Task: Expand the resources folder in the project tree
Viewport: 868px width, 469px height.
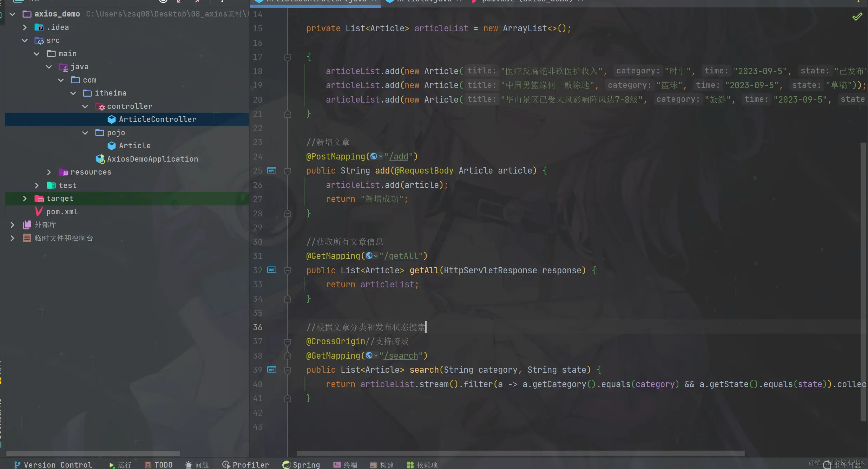Action: [49, 172]
